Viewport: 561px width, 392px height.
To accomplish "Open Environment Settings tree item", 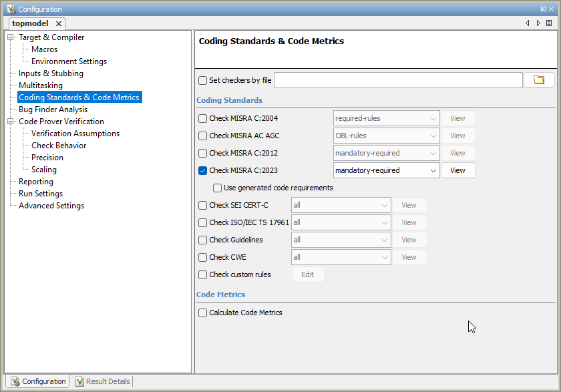I will pos(69,61).
